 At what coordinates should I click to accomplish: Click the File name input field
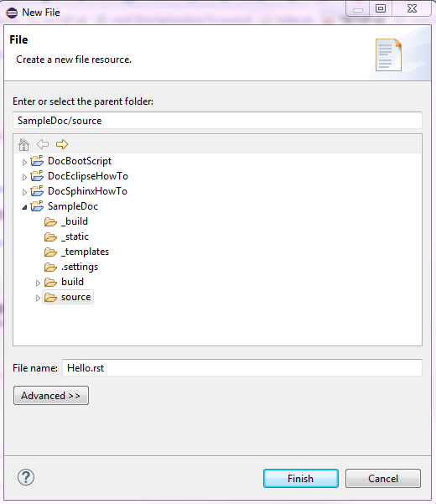click(x=242, y=367)
